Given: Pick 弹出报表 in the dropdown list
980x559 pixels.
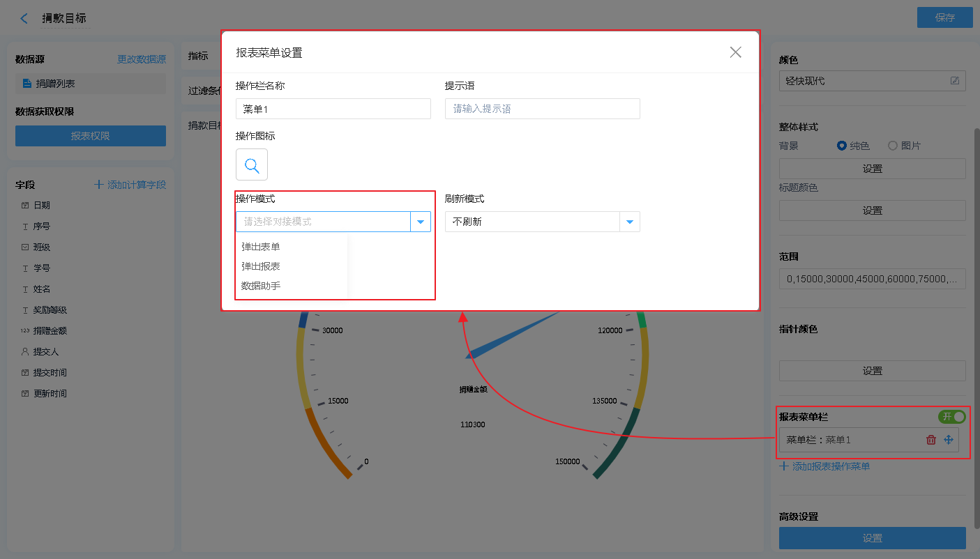Looking at the screenshot, I should pos(261,266).
